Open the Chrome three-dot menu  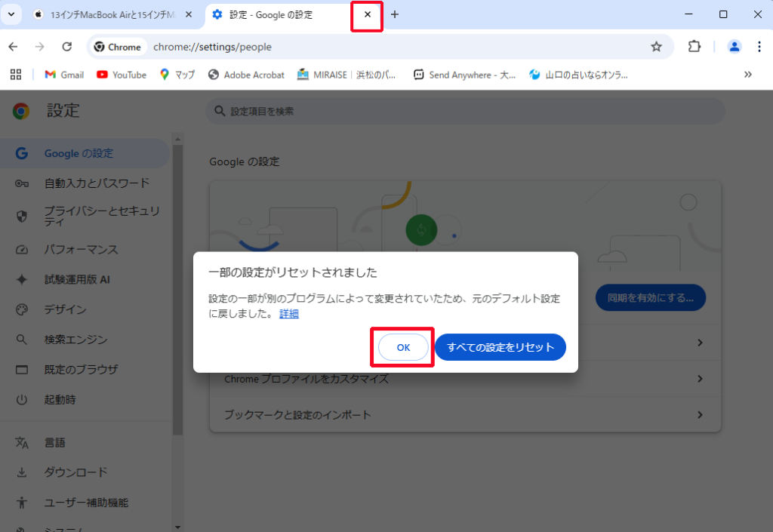[759, 47]
